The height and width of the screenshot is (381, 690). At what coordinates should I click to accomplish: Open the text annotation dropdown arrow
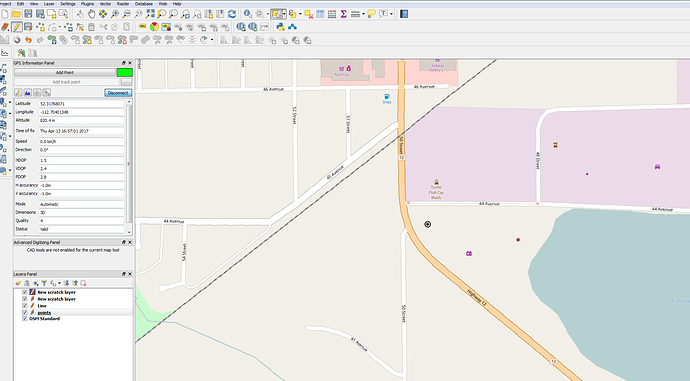(x=391, y=14)
